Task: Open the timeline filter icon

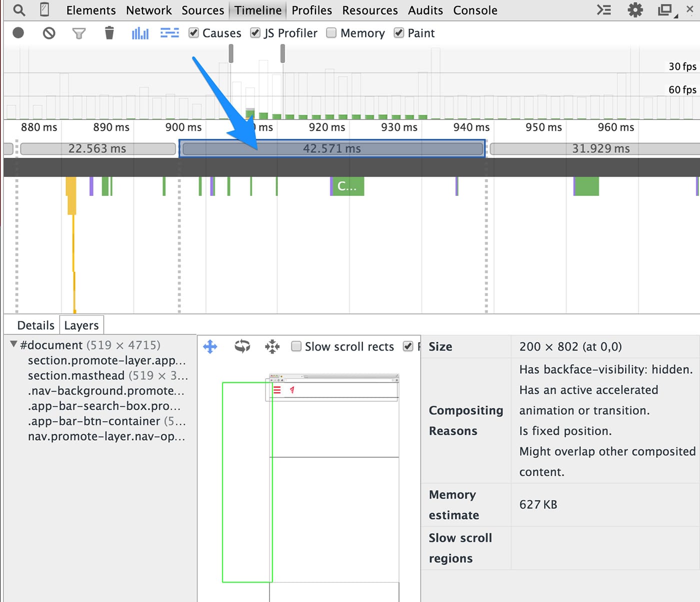Action: [79, 33]
